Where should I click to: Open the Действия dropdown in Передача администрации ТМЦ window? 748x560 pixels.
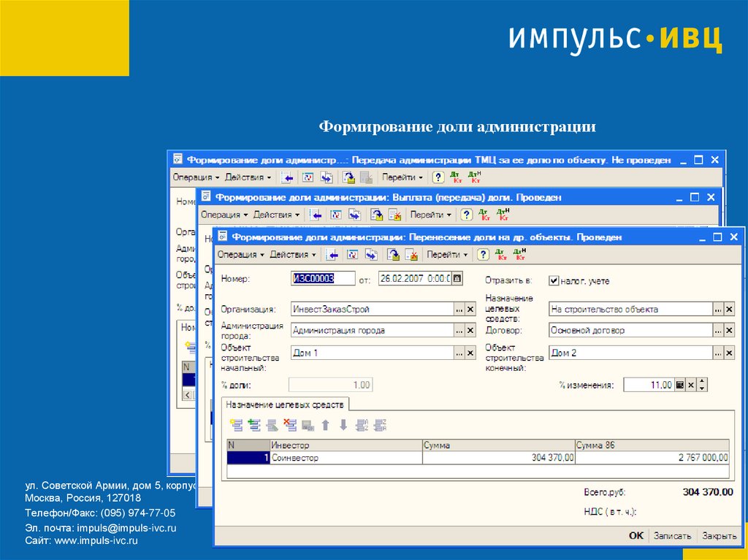248,177
